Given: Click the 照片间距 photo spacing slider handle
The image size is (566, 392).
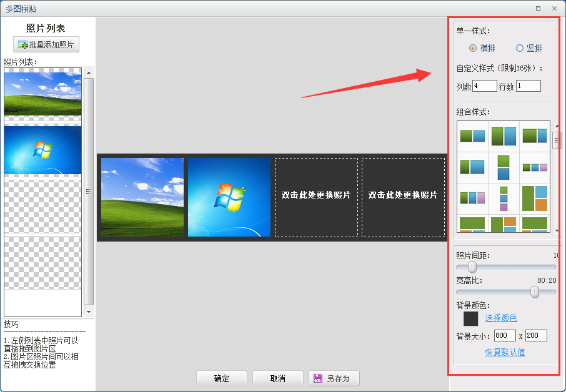Looking at the screenshot, I should pyautogui.click(x=472, y=267).
